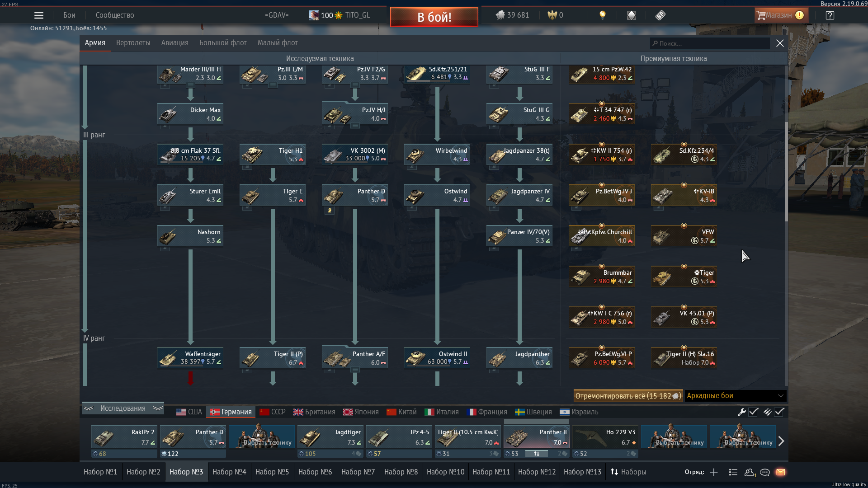The image size is (868, 488).
Task: Select Франция nation
Action: pyautogui.click(x=486, y=412)
